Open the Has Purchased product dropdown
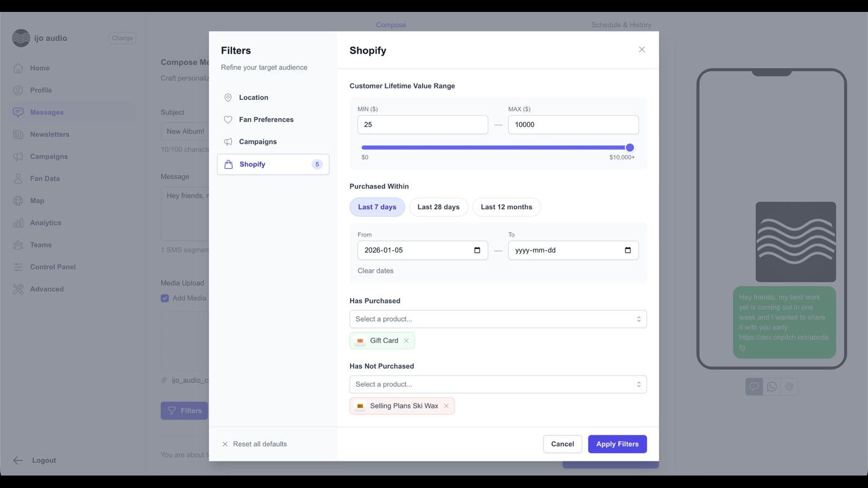This screenshot has height=488, width=868. point(497,319)
